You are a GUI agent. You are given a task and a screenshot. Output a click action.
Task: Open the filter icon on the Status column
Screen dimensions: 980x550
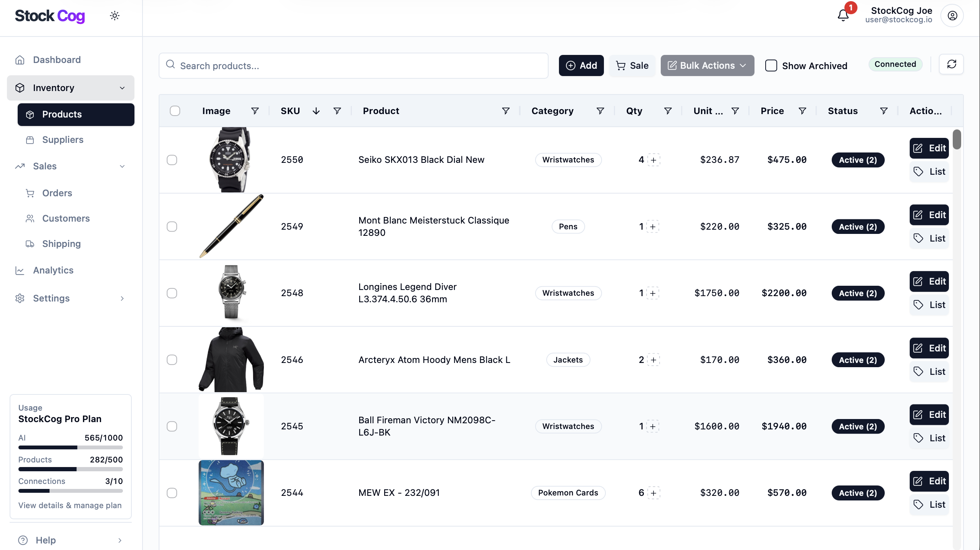(883, 111)
